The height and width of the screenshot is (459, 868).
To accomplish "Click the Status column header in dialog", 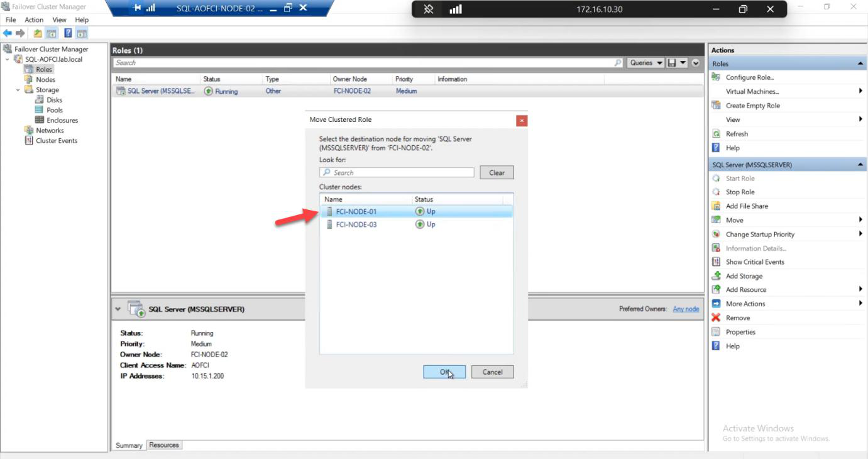I will [458, 199].
